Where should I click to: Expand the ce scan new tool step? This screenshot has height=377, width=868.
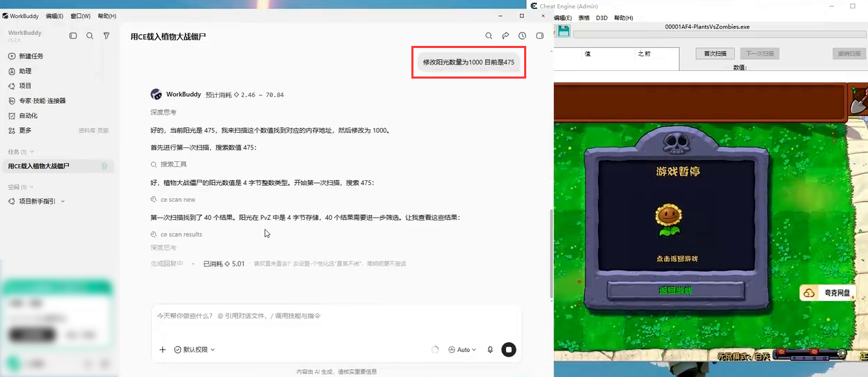pyautogui.click(x=173, y=200)
